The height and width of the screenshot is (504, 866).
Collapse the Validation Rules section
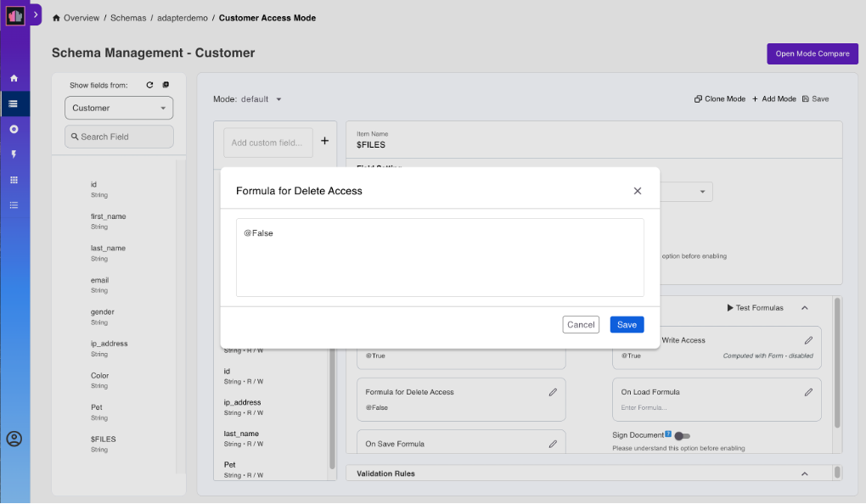pos(805,473)
